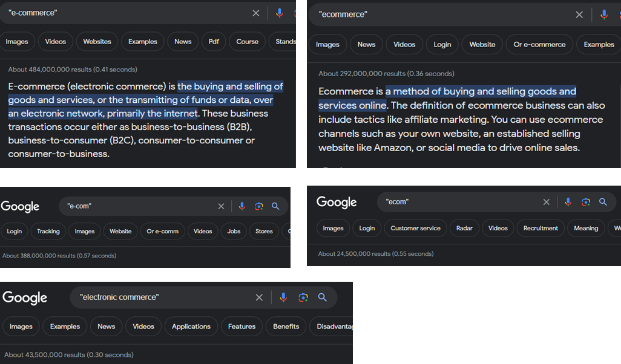Select the News chip under "ecommerce" search
The image size is (621, 364).
click(366, 45)
